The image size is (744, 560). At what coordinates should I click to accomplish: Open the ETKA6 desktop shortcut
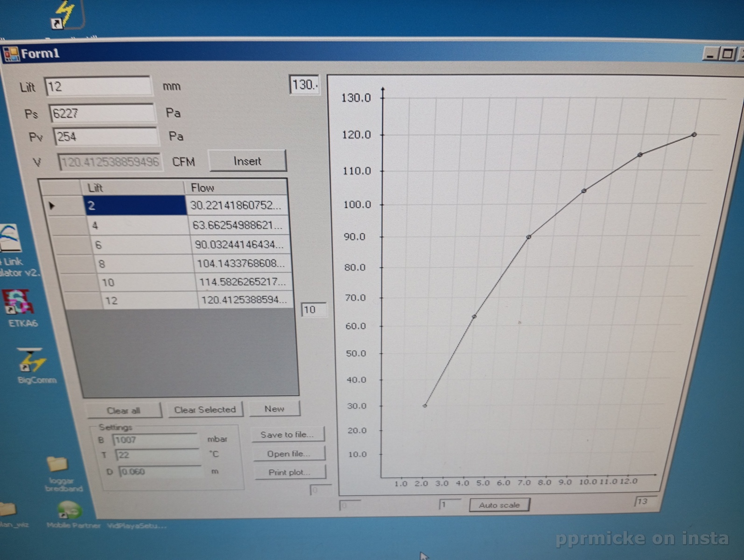(x=19, y=302)
